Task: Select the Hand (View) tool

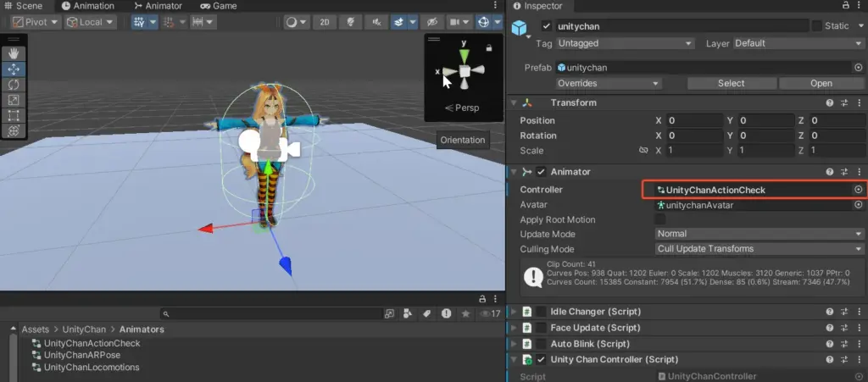Action: coord(14,53)
